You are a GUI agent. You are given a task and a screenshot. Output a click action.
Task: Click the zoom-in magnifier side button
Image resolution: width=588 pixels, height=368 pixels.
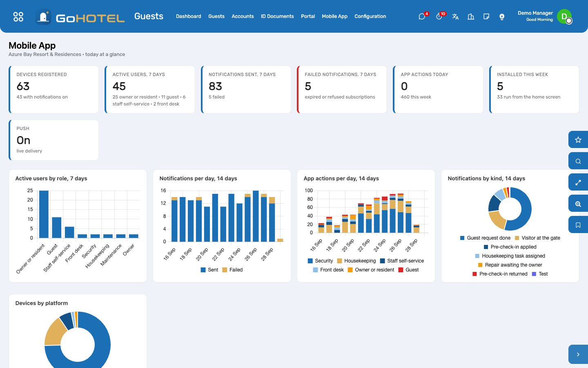(578, 204)
